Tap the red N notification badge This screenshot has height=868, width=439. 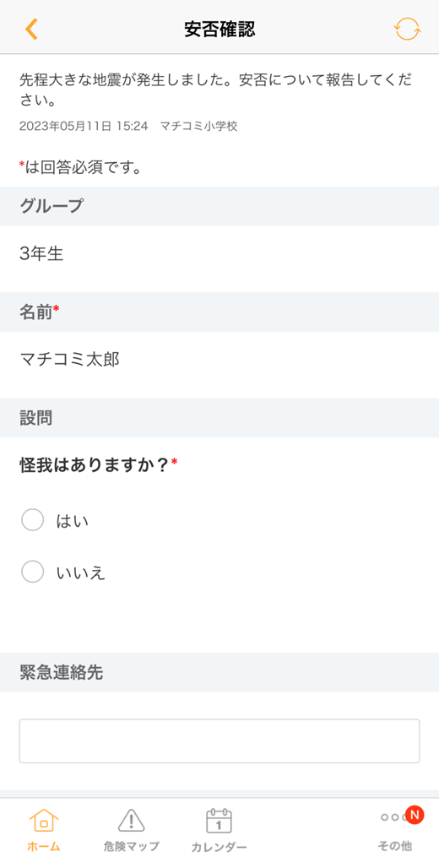click(x=414, y=814)
